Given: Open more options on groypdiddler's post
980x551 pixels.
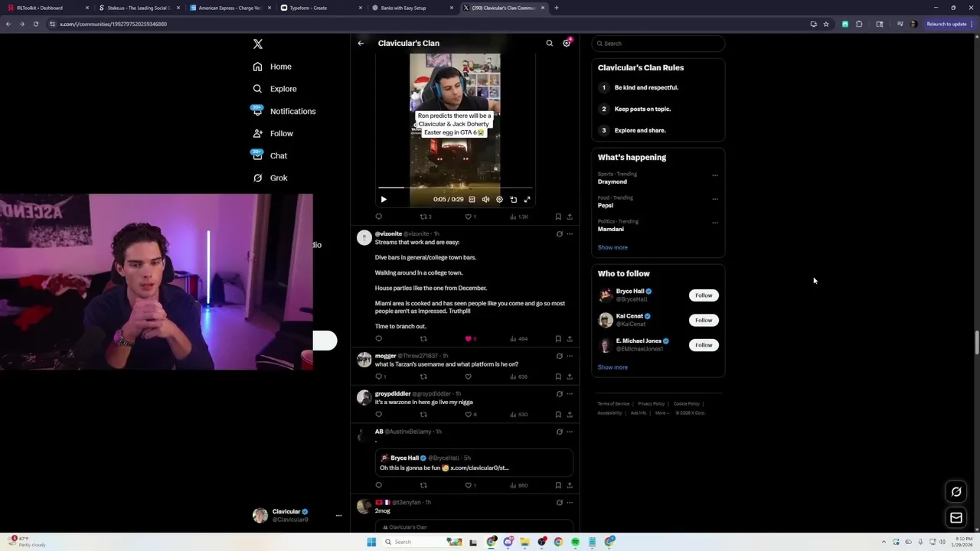Looking at the screenshot, I should tap(569, 393).
